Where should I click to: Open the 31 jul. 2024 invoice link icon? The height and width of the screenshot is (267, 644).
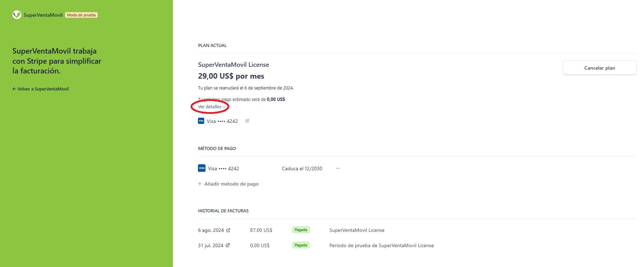pyautogui.click(x=228, y=245)
